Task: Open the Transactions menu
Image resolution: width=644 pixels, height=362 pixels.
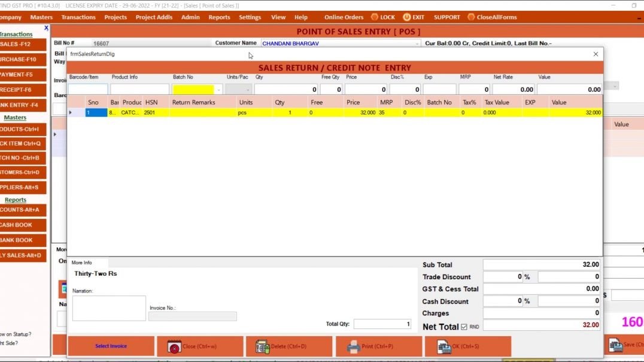Action: coord(78,17)
